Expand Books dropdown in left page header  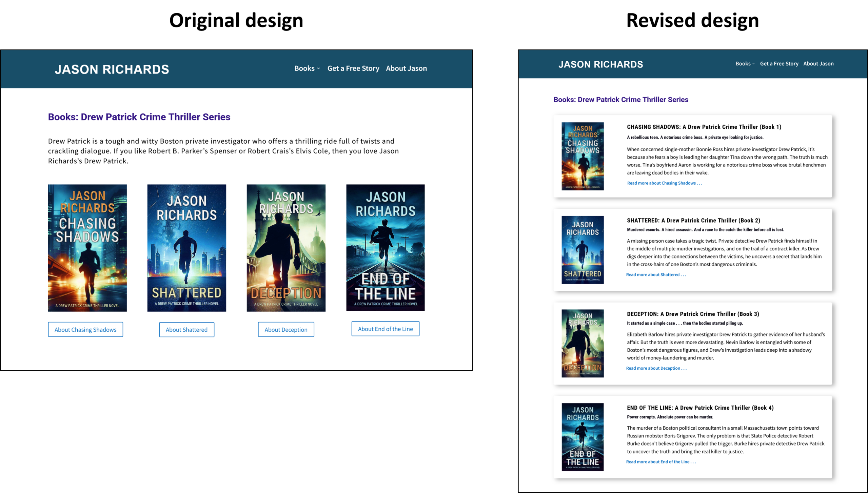pyautogui.click(x=307, y=68)
